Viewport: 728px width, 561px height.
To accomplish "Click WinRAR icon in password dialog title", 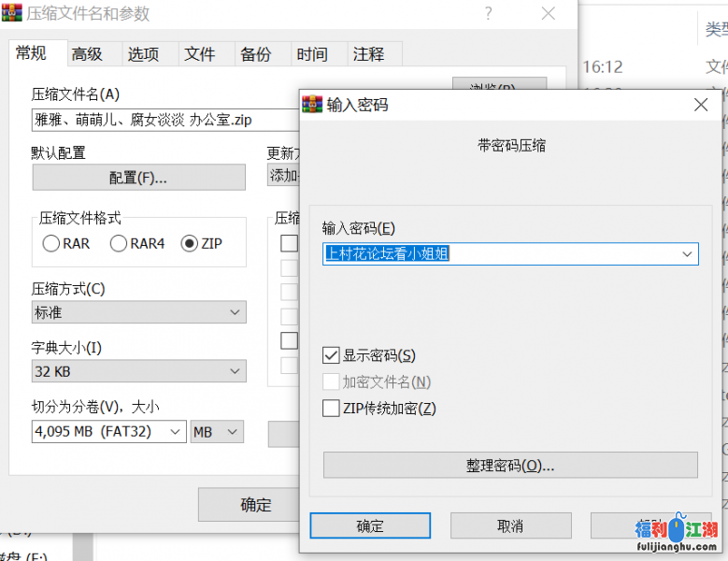I will [x=312, y=105].
